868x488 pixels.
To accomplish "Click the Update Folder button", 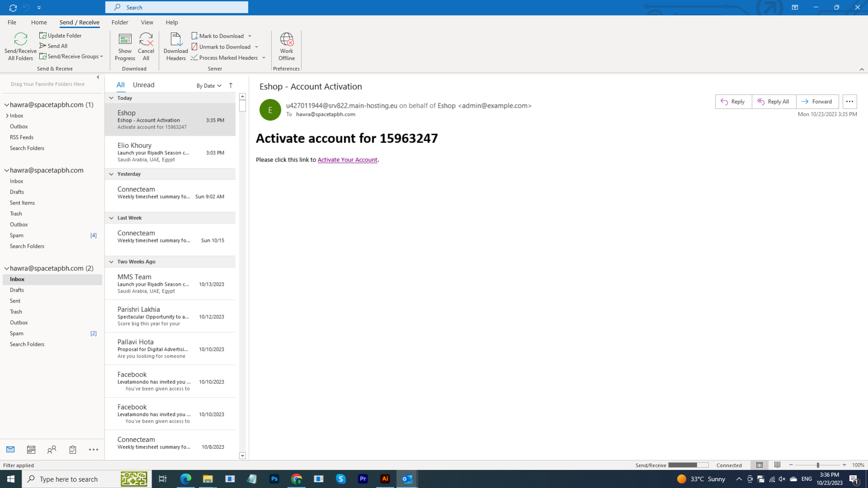I will point(61,35).
